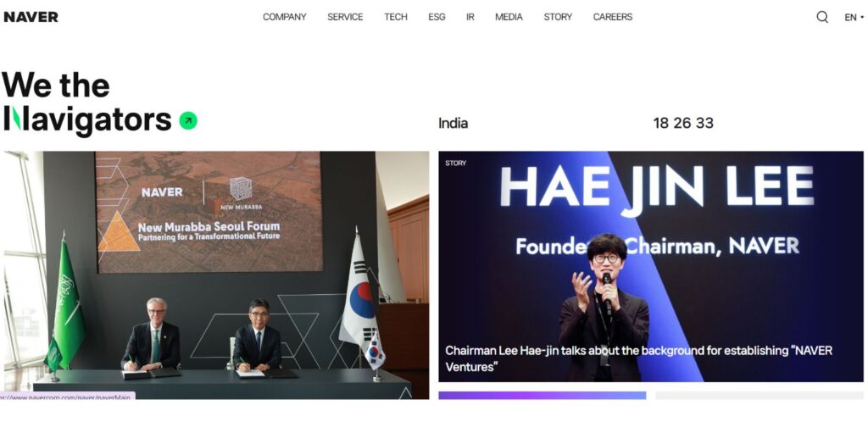Go to the ESG section

click(x=437, y=17)
